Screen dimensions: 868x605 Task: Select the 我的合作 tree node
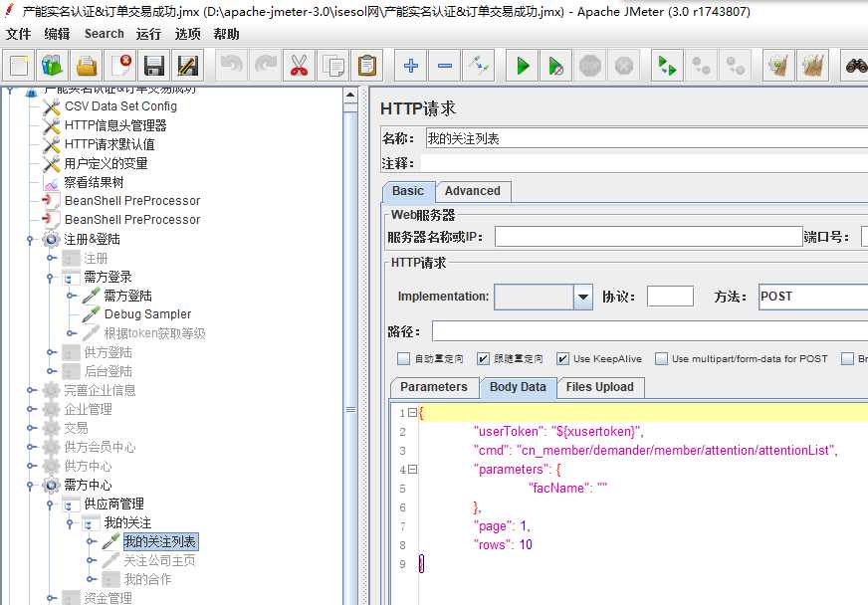pos(147,579)
